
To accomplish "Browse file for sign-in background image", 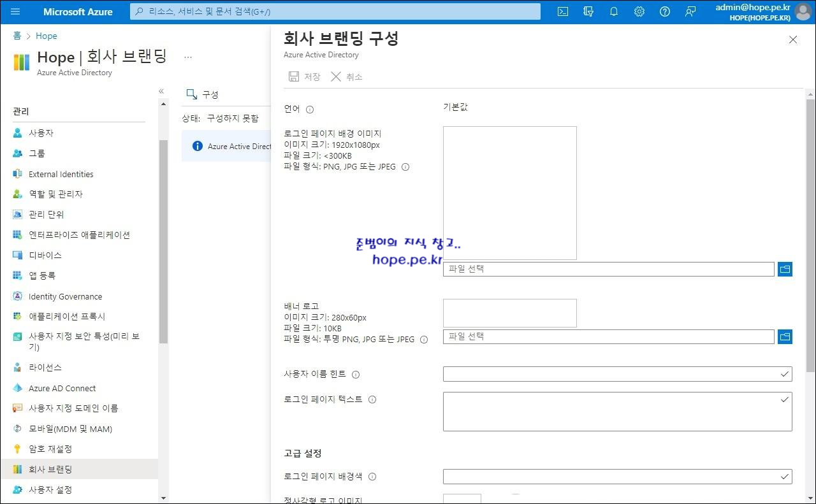I will [785, 269].
